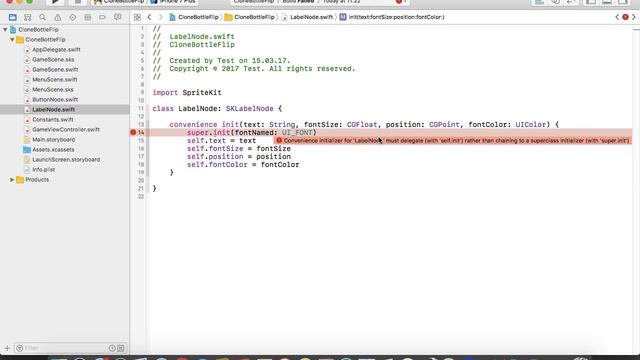Open MenuScene.swift file
Screen dimensions: 640x360
(55, 80)
